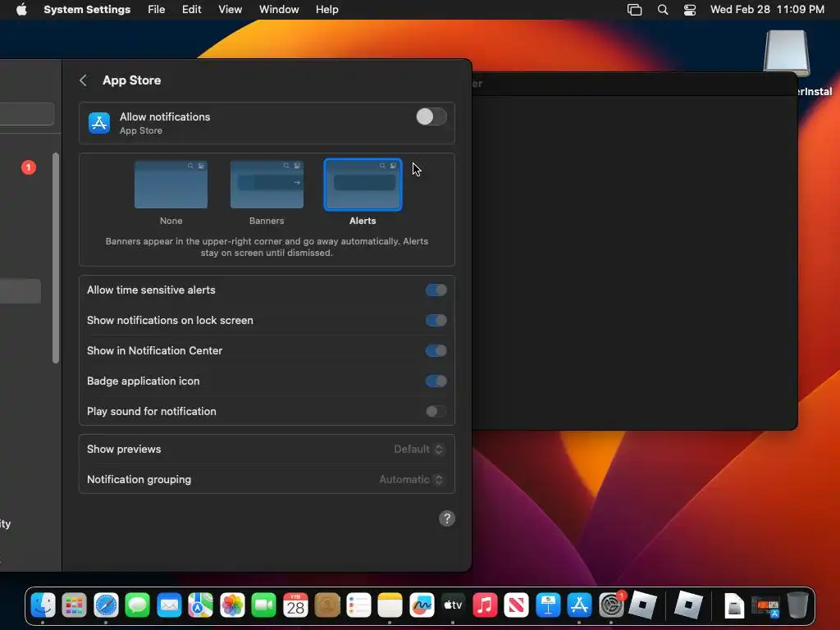Open the Edit menu
The width and height of the screenshot is (840, 630).
coord(191,10)
